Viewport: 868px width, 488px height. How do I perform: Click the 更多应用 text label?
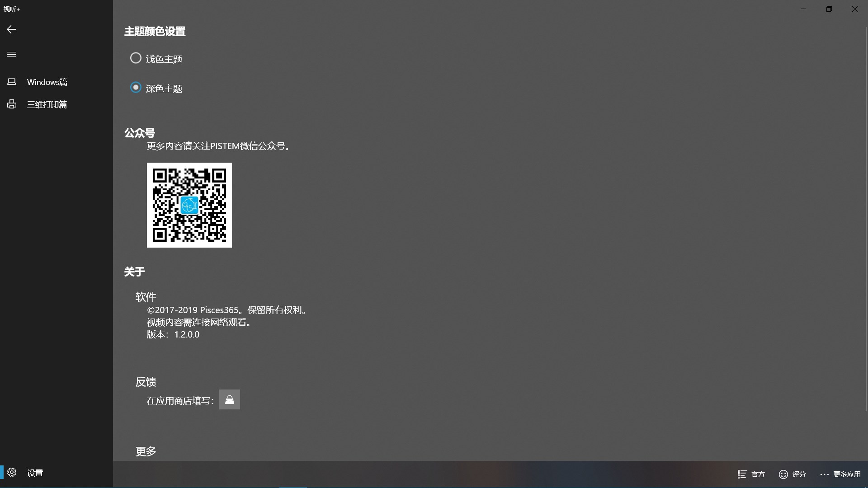coord(847,474)
